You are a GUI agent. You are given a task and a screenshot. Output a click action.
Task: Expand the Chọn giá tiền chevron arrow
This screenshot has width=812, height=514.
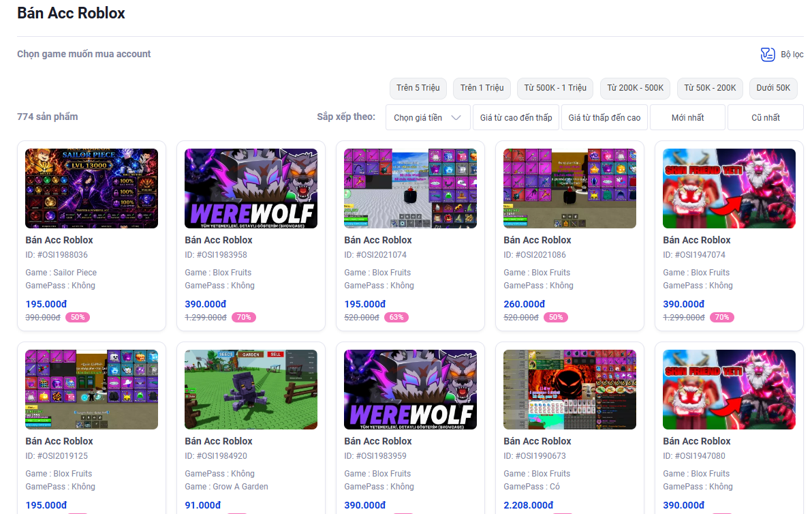456,118
